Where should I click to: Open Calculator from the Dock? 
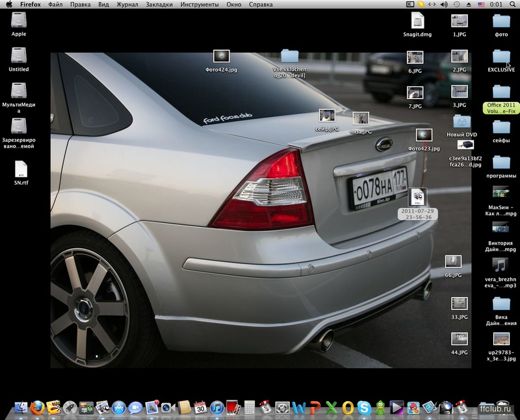(250, 408)
